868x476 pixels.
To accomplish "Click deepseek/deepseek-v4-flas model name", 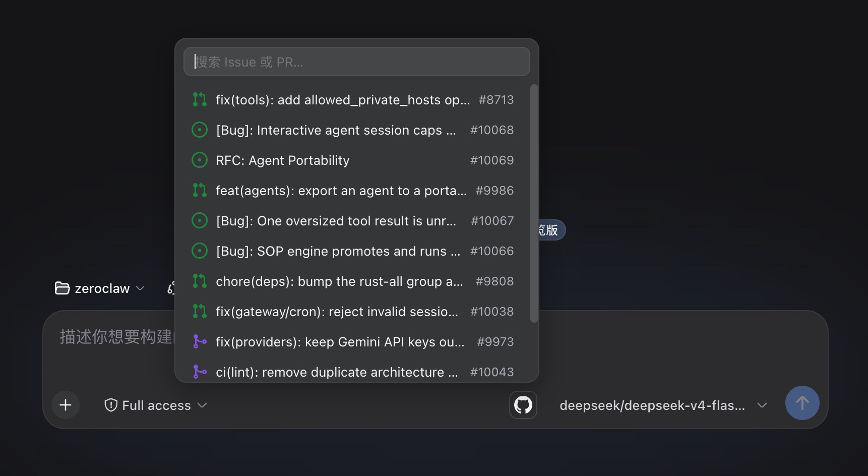I will [x=652, y=405].
